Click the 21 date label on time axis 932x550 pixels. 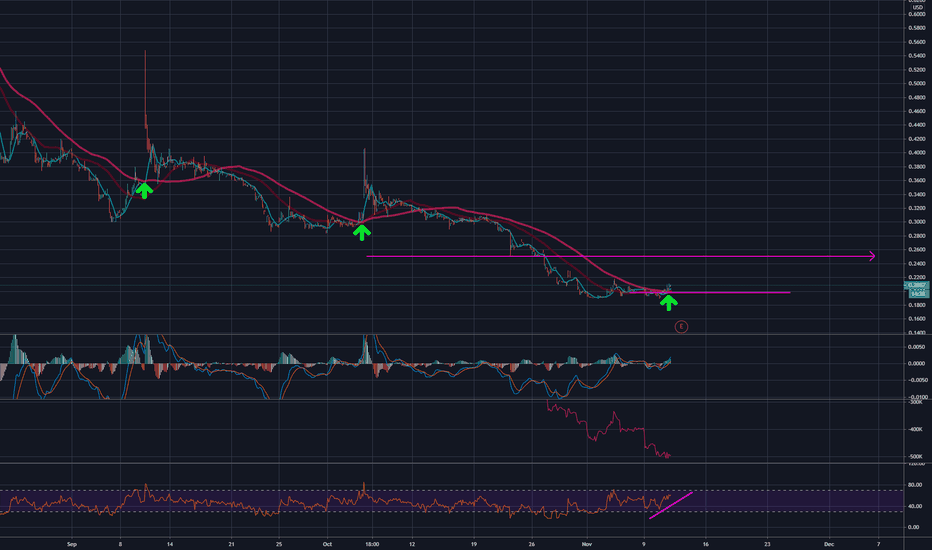[231, 544]
